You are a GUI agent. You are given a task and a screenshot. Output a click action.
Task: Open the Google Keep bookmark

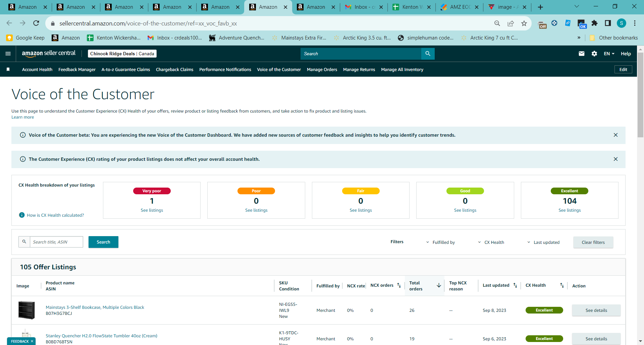point(25,38)
